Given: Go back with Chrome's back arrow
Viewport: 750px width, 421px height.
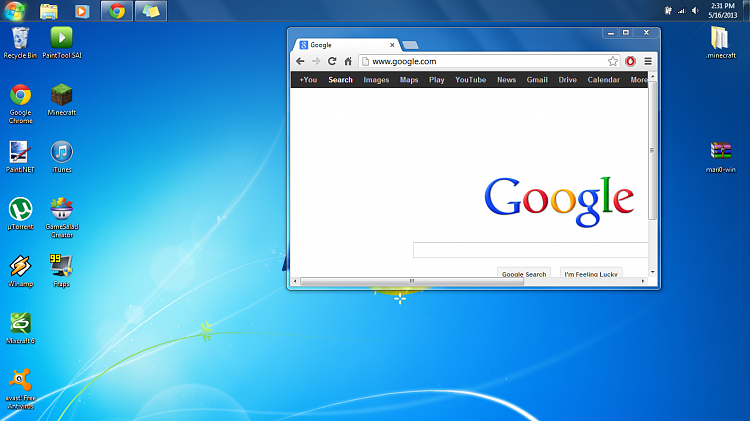Looking at the screenshot, I should 300,61.
